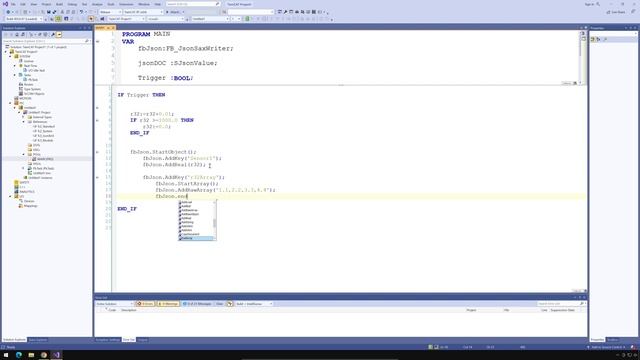
Task: Click the search icon in Error List search
Action: click(582, 304)
